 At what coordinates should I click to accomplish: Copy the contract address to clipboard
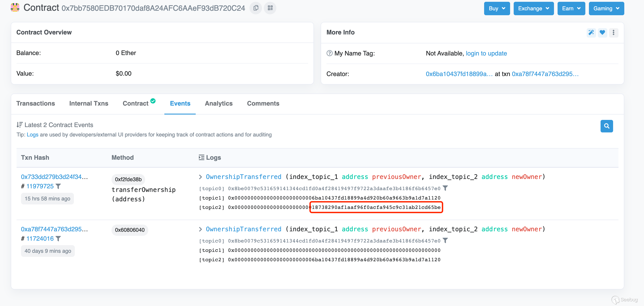click(x=255, y=8)
